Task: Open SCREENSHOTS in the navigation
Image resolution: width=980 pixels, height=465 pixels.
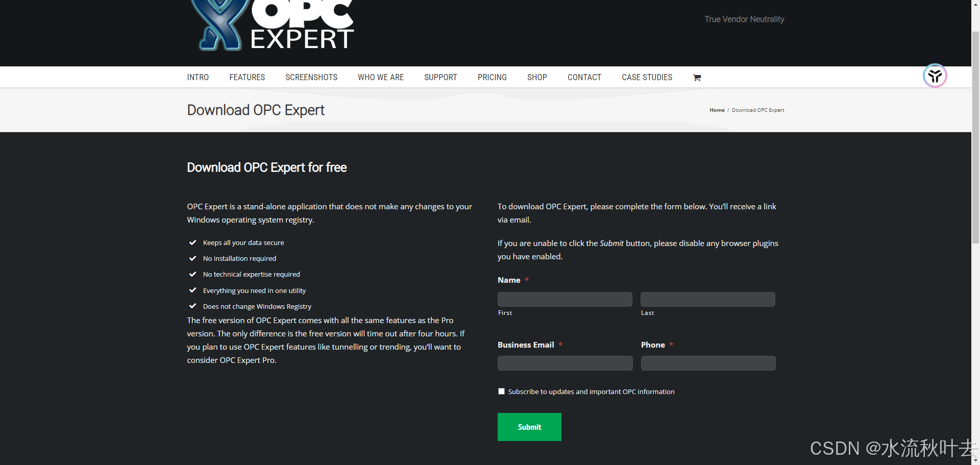Action: coord(311,77)
